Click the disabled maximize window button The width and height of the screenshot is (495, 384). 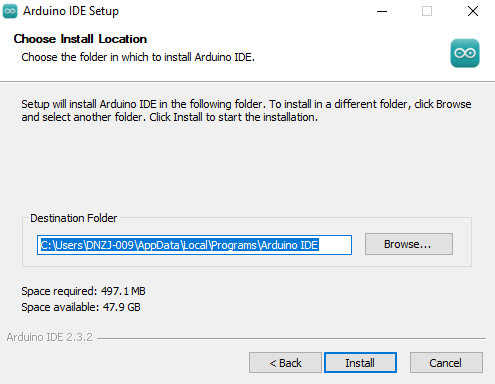tap(427, 11)
